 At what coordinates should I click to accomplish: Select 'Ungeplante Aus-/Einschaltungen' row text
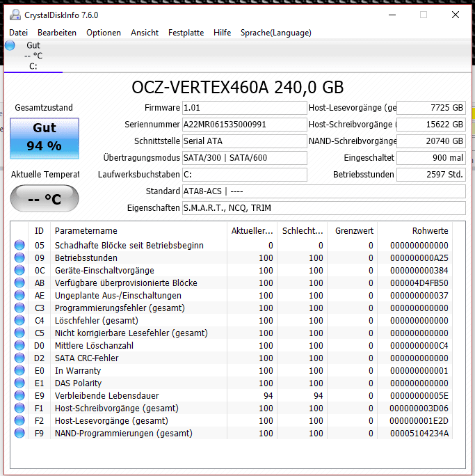[118, 295]
